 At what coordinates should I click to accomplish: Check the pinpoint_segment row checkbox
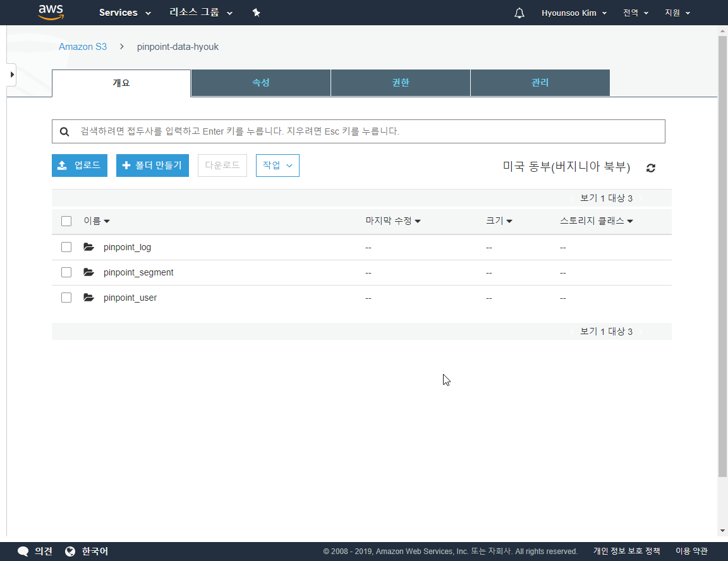(66, 272)
